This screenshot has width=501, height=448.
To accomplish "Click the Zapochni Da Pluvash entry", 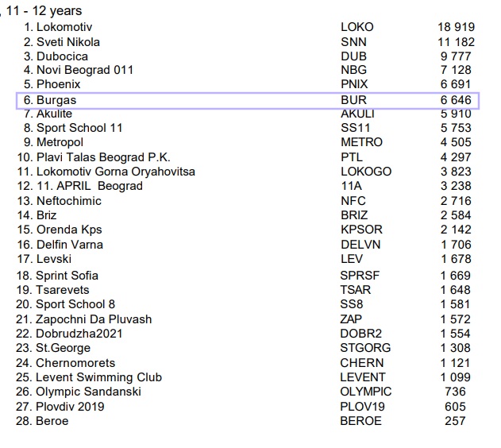I will 94,319.
